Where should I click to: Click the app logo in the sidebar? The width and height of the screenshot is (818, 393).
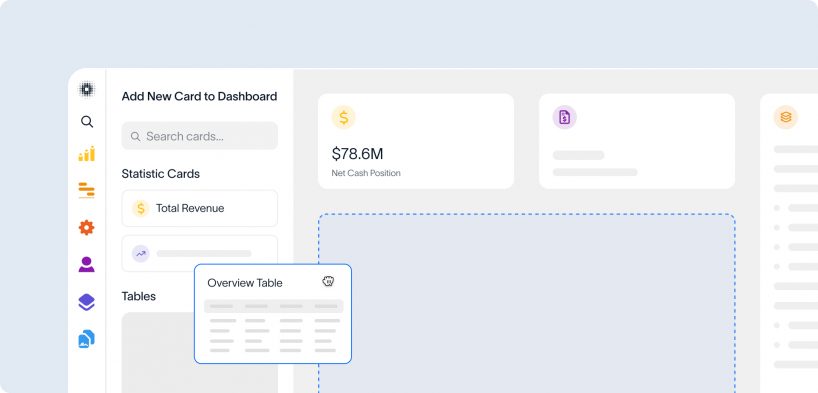[87, 89]
